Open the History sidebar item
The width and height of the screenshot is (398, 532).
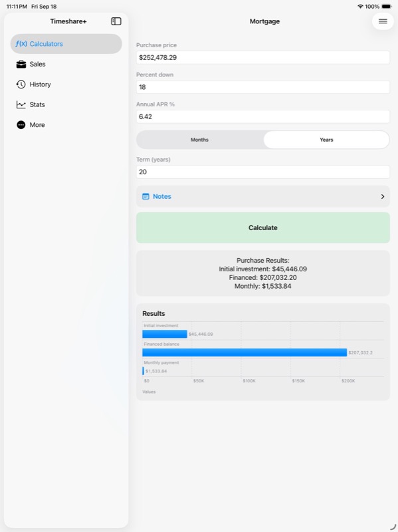[x=66, y=84]
